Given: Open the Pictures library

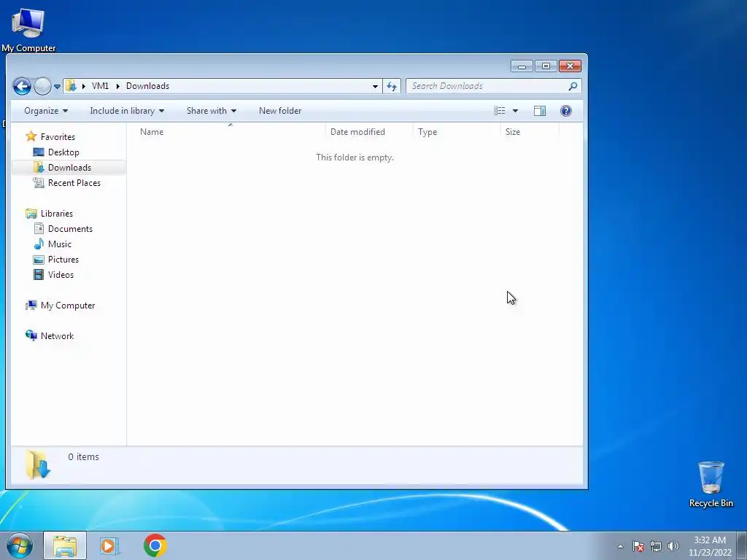Looking at the screenshot, I should (63, 260).
